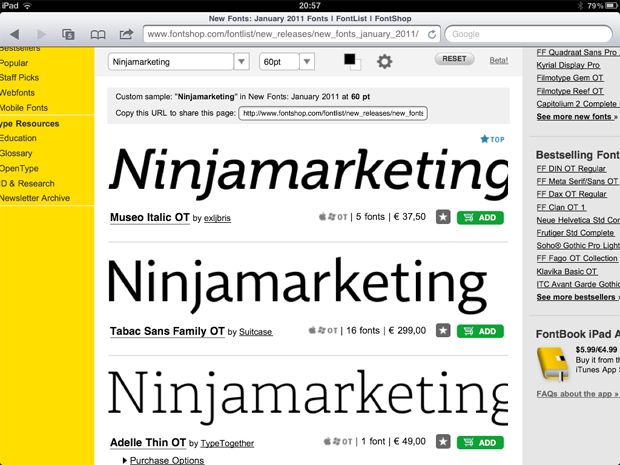
Task: Open Filmotype Gem OT link
Action: tap(570, 78)
